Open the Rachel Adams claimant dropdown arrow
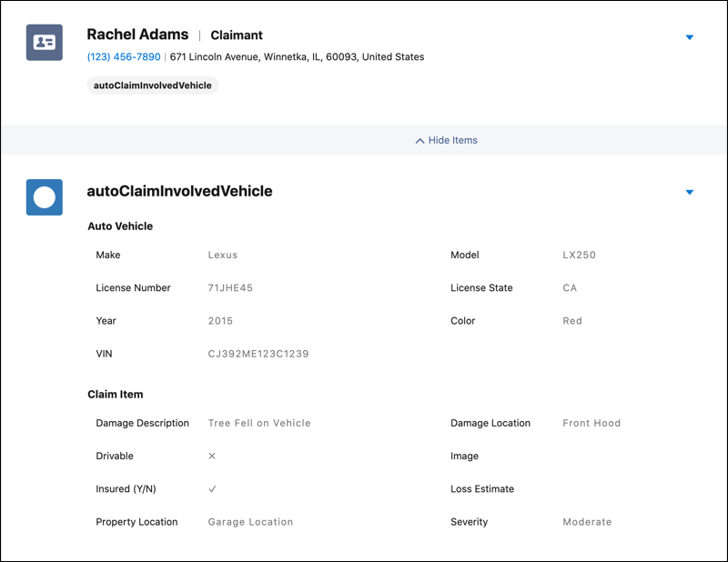This screenshot has height=562, width=728. click(x=690, y=37)
